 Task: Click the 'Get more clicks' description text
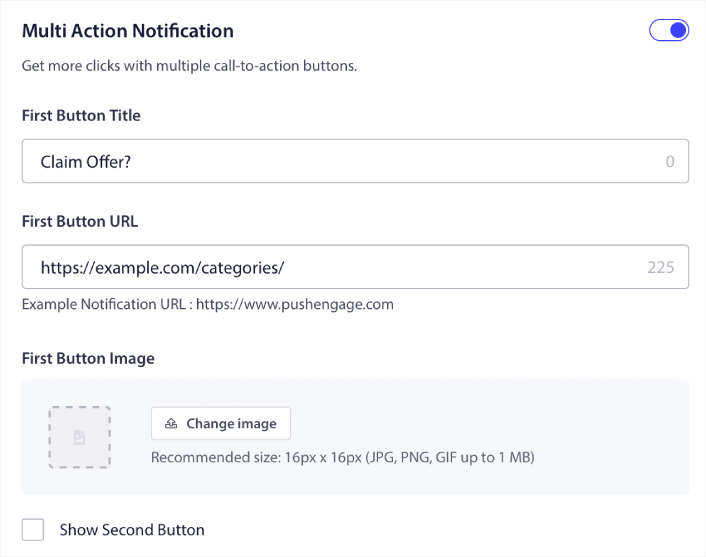(190, 67)
